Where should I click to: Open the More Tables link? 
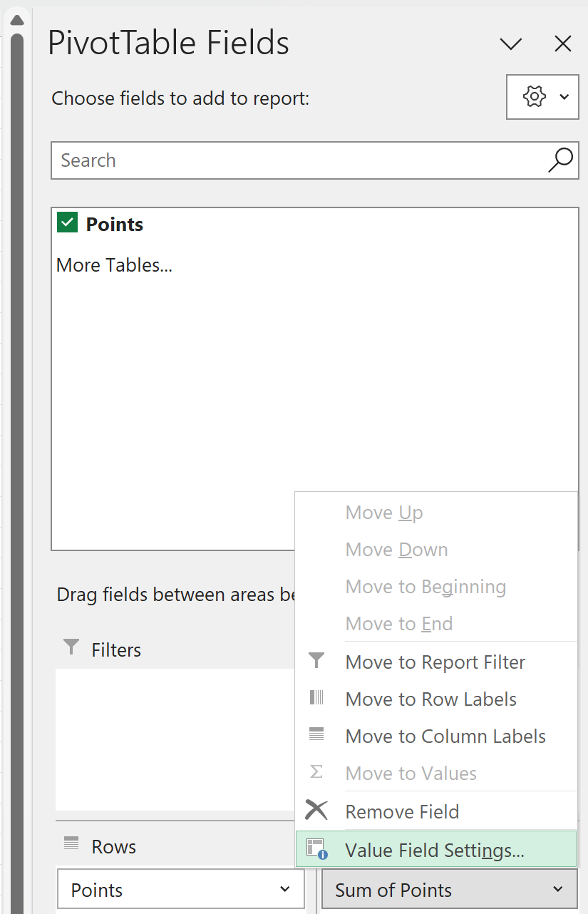click(114, 265)
